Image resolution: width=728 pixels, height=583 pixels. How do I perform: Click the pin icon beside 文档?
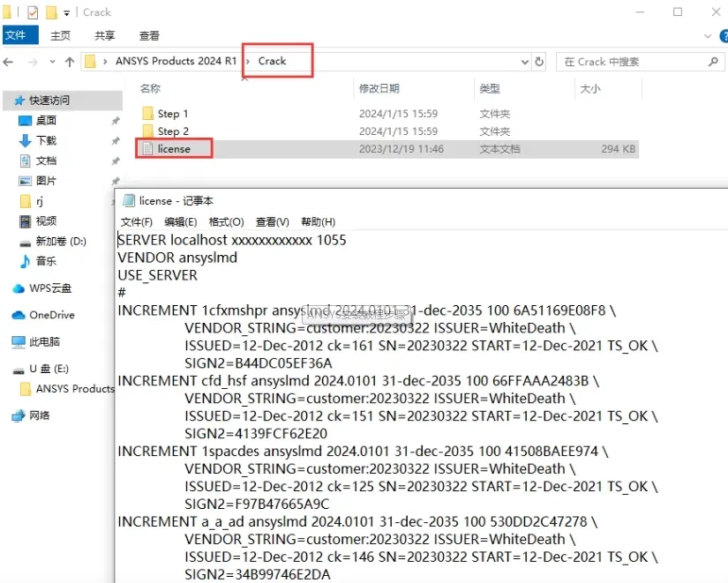point(115,161)
